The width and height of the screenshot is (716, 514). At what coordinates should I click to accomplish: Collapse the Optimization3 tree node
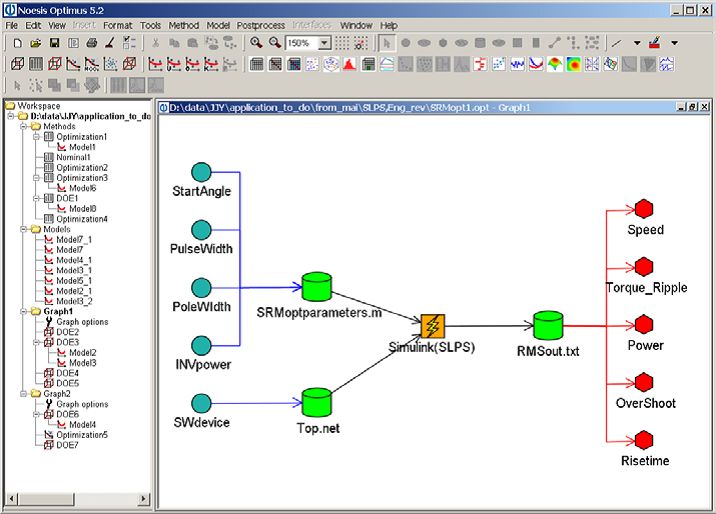pos(36,178)
